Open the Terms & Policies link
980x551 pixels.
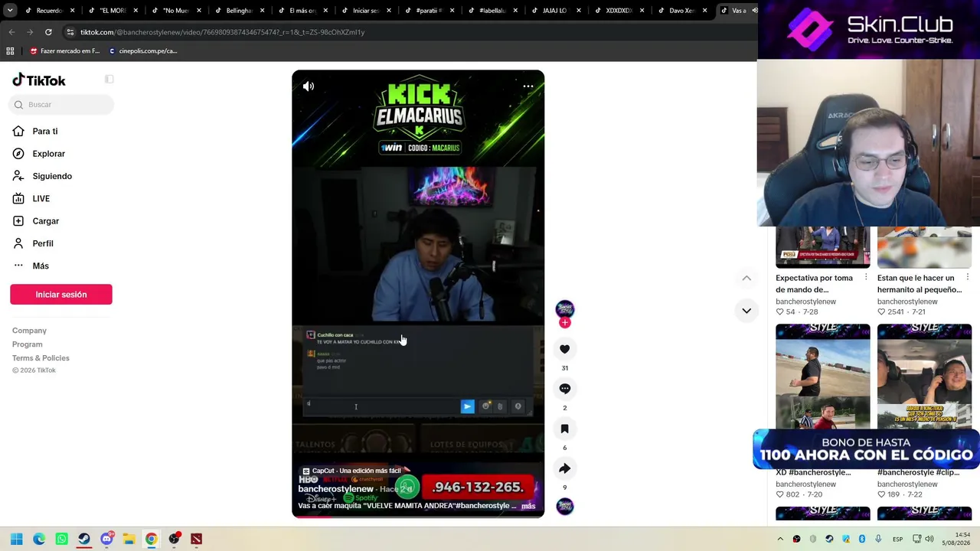(x=41, y=358)
